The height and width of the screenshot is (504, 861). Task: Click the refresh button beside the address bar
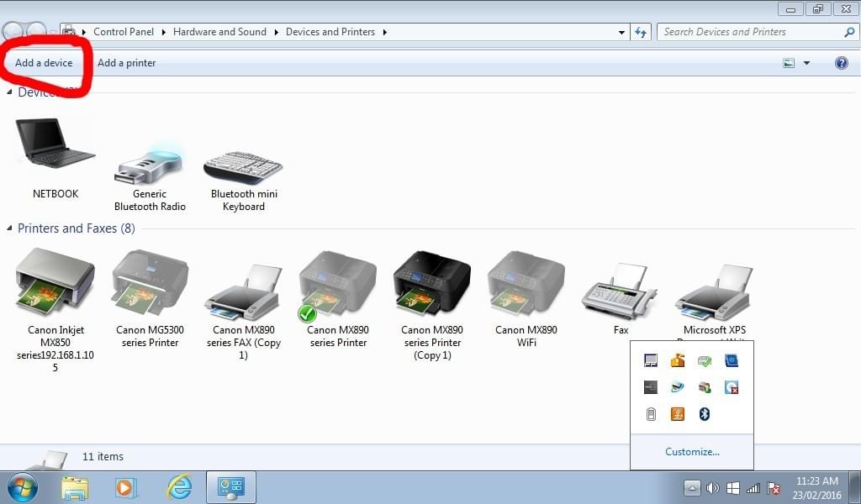(x=641, y=32)
